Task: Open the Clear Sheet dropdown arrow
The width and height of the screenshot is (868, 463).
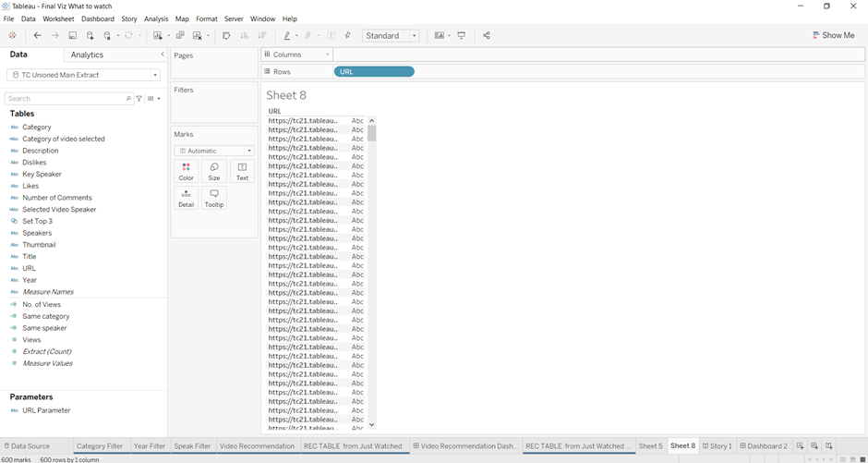Action: (208, 35)
